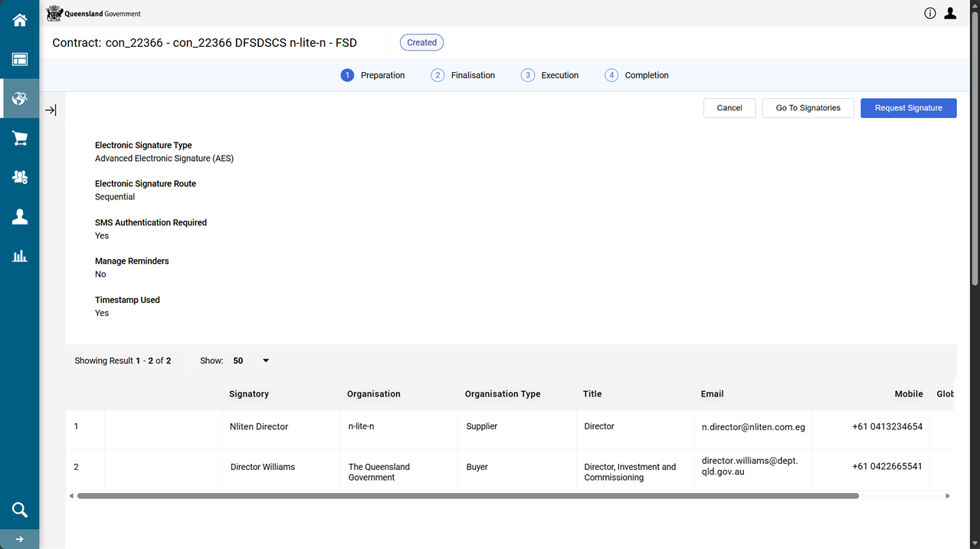Select the Completion step
The width and height of the screenshot is (980, 549).
point(637,75)
